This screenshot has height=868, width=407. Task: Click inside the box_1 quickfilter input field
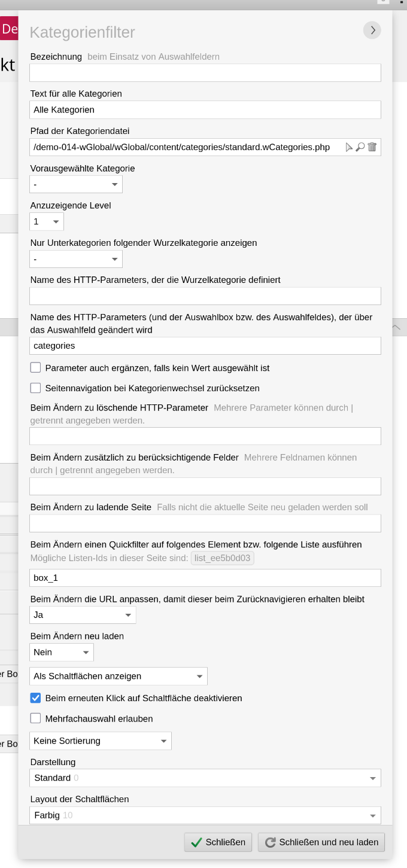pyautogui.click(x=205, y=577)
